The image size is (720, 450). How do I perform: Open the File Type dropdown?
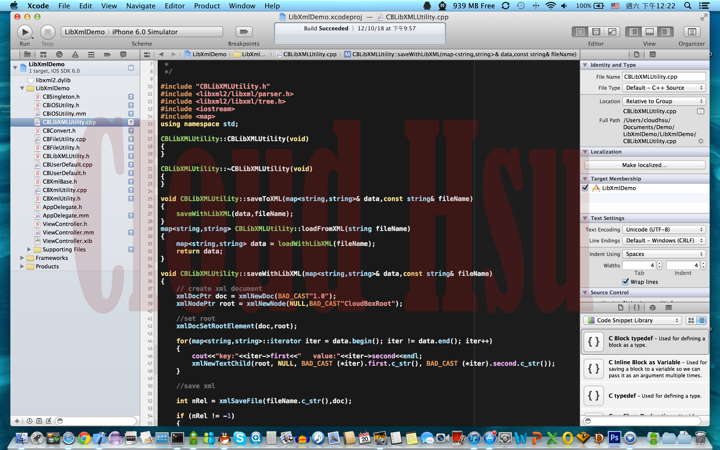[x=664, y=88]
